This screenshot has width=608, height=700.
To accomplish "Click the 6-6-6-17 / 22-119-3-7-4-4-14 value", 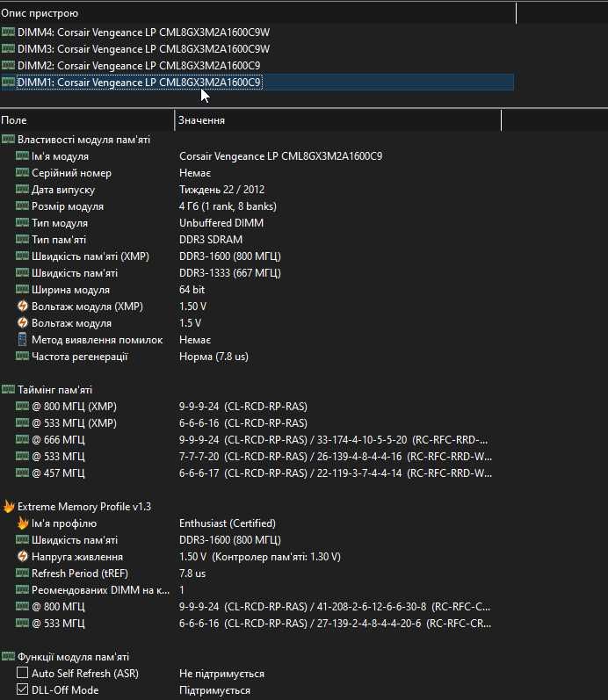I will (336, 473).
